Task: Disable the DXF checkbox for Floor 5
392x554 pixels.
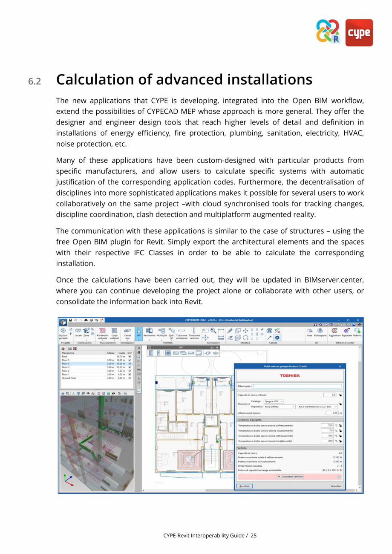Action: click(130, 360)
